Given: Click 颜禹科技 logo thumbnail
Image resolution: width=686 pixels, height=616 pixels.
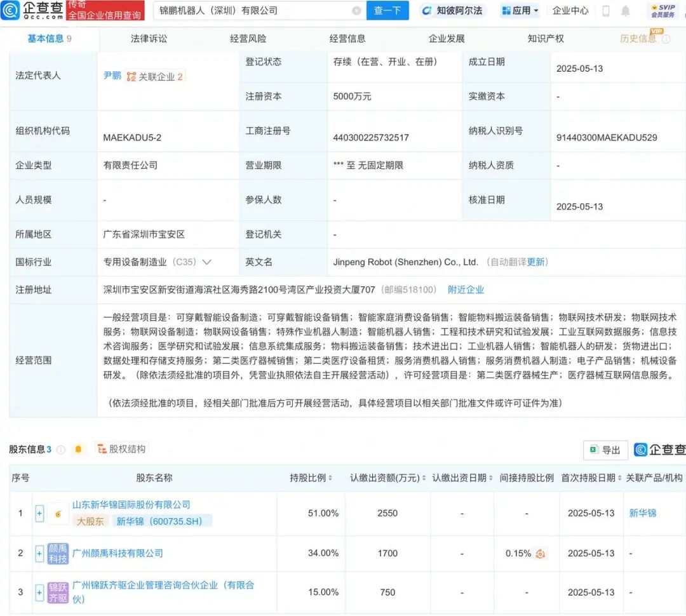Looking at the screenshot, I should [58, 553].
